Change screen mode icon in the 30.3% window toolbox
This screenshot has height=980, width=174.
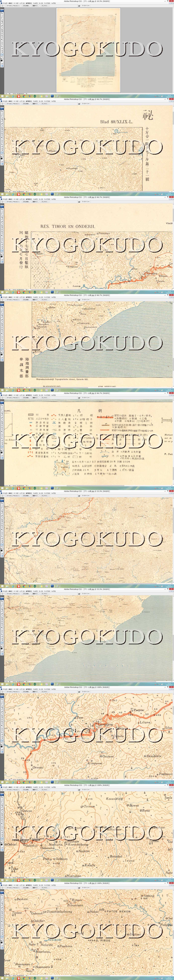pyautogui.click(x=2, y=66)
